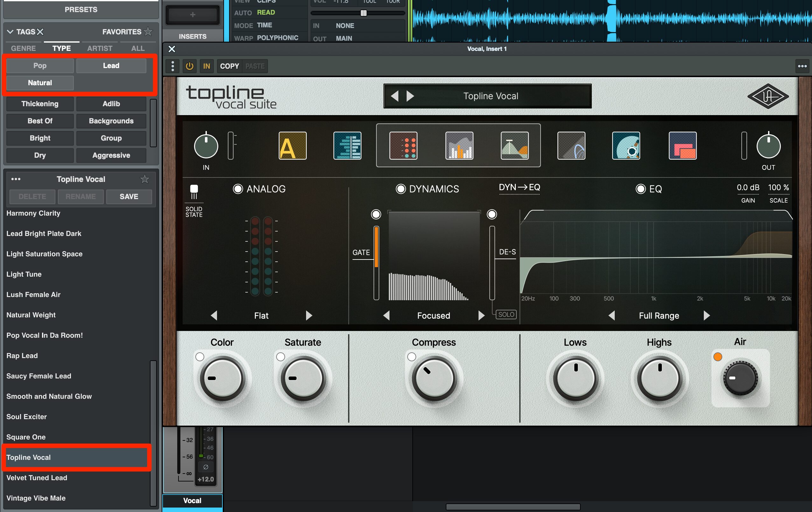Toggle the EQ section on/off
The height and width of the screenshot is (512, 812).
tap(640, 189)
